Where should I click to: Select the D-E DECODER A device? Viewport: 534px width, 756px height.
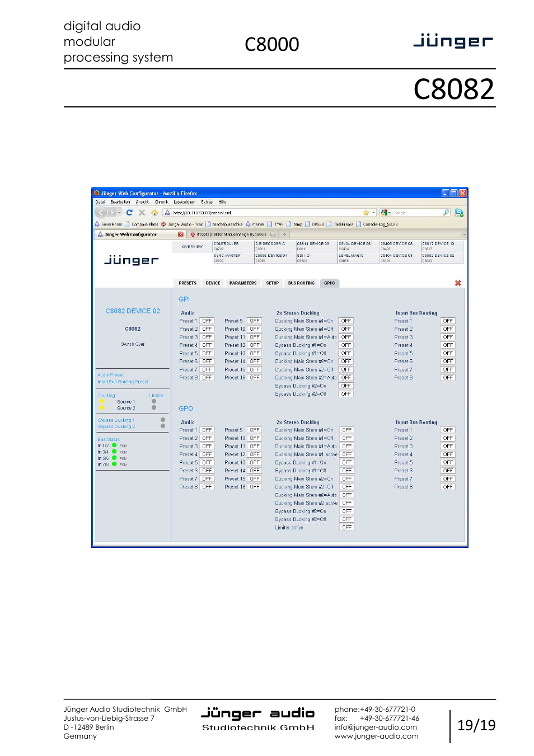coord(275,246)
